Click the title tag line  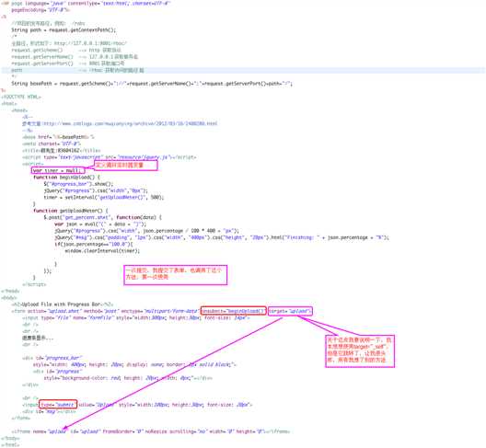[x=62, y=151]
